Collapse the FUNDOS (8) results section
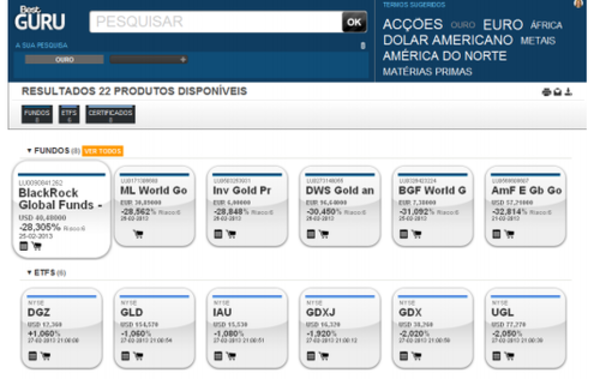This screenshot has height=379, width=600. (29, 150)
